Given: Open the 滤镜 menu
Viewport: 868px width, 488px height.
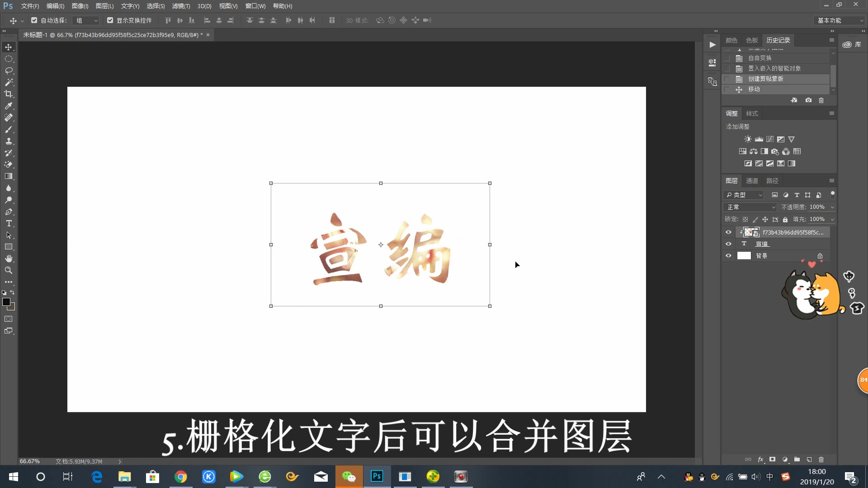Looking at the screenshot, I should point(180,6).
